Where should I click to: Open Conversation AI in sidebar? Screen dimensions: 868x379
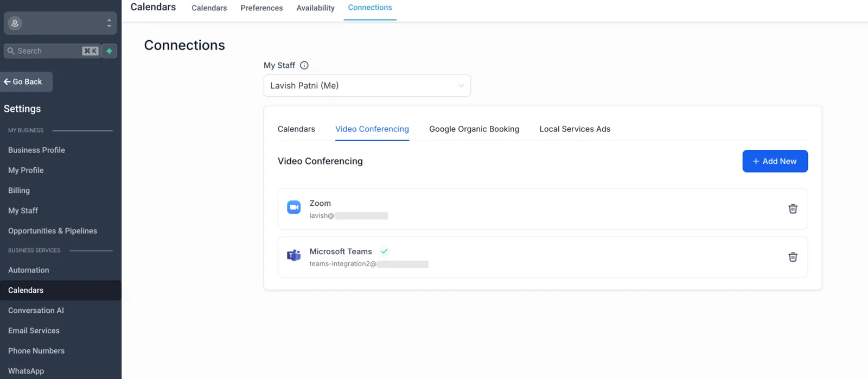(36, 311)
